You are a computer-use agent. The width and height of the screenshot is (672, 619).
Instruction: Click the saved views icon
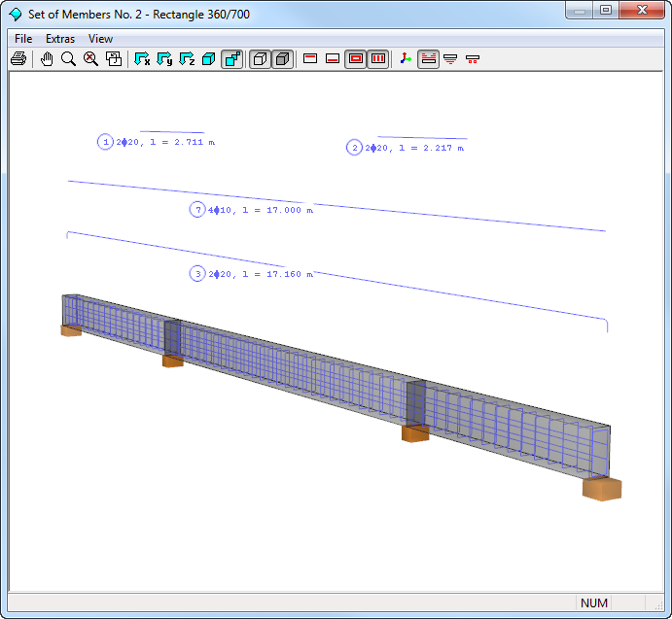pos(114,58)
